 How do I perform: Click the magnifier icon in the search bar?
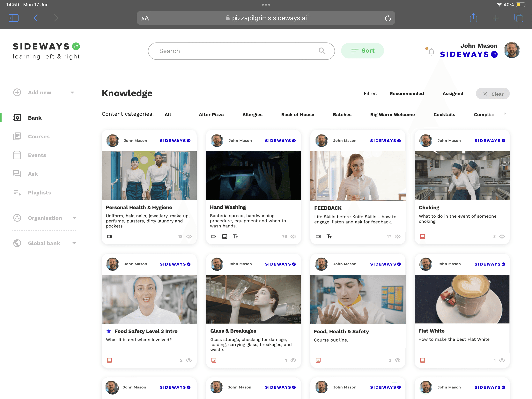[322, 51]
